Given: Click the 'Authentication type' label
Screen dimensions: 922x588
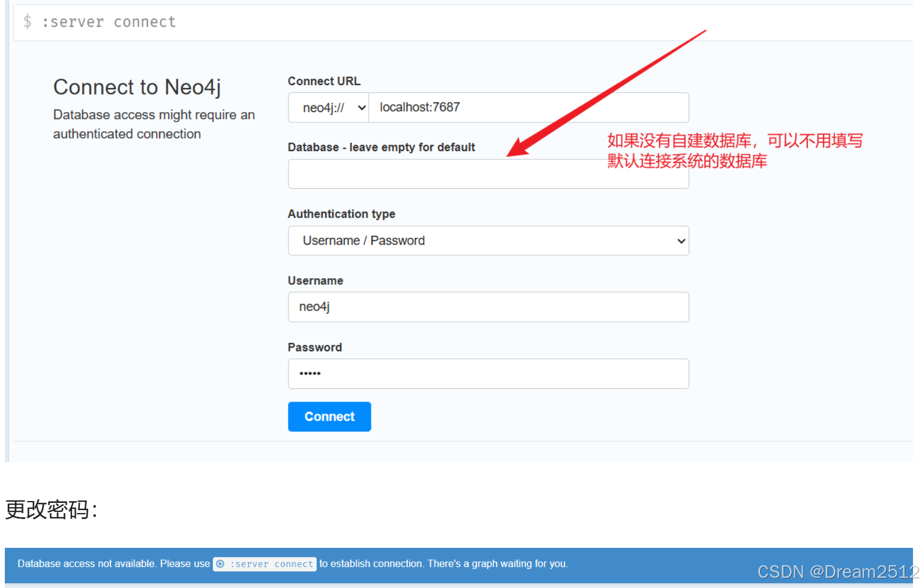Looking at the screenshot, I should point(341,214).
